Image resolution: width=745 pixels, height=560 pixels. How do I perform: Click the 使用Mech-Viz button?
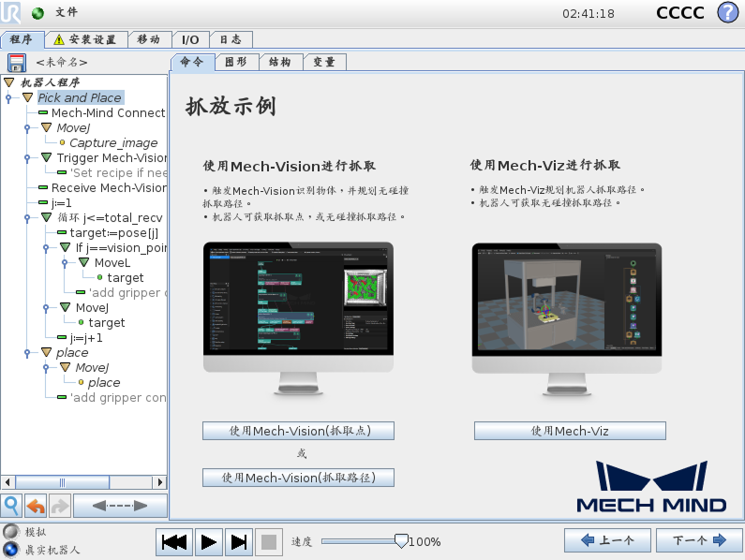point(570,431)
